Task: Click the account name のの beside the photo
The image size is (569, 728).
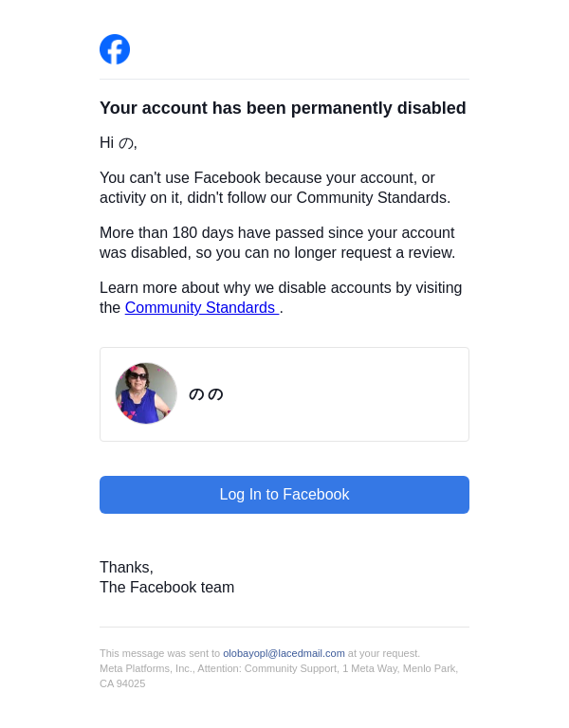Action: click(x=206, y=394)
